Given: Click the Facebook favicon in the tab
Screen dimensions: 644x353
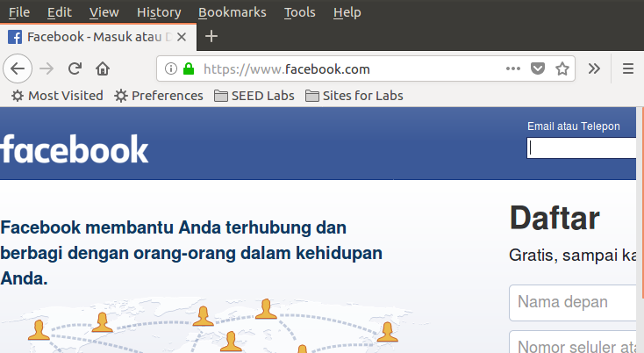Looking at the screenshot, I should pos(15,37).
